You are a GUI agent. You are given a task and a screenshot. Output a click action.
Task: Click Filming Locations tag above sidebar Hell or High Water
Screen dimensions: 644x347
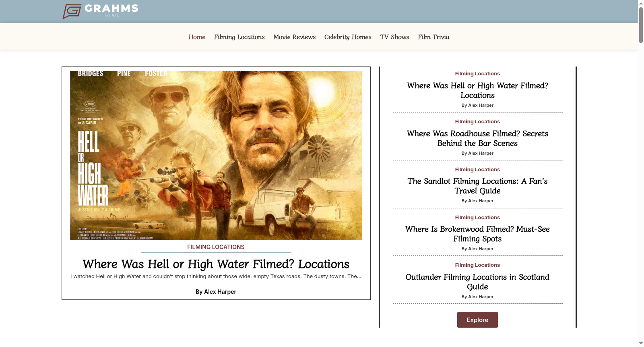[x=477, y=74]
